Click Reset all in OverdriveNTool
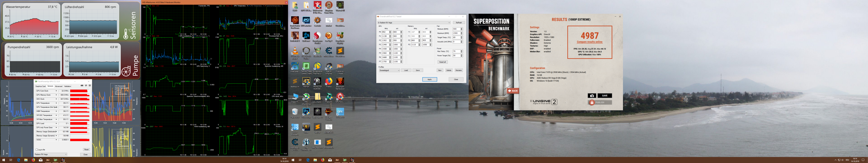 [442, 62]
